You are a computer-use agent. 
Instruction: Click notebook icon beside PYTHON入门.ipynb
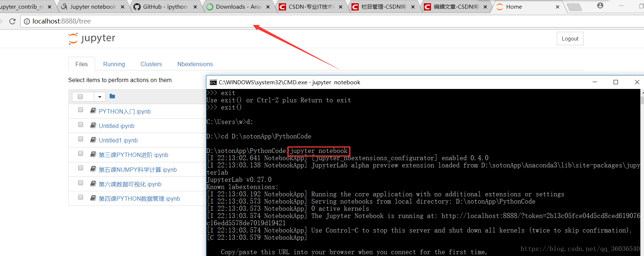[x=93, y=110]
